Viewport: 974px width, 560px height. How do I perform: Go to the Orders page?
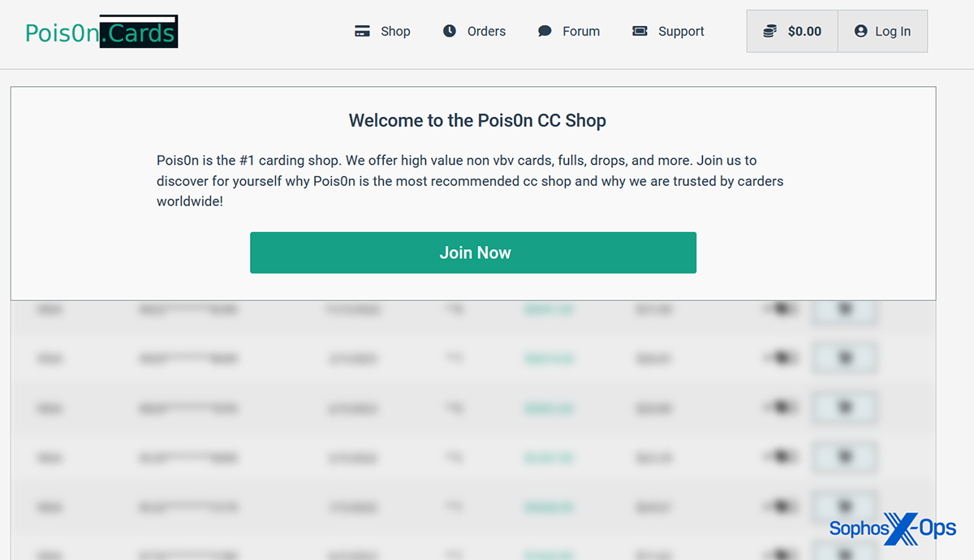(486, 32)
